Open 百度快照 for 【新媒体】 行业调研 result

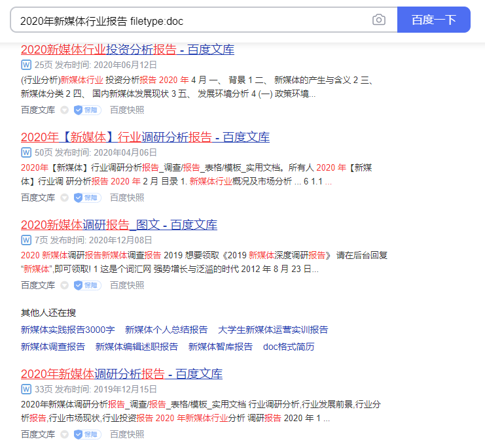127,198
